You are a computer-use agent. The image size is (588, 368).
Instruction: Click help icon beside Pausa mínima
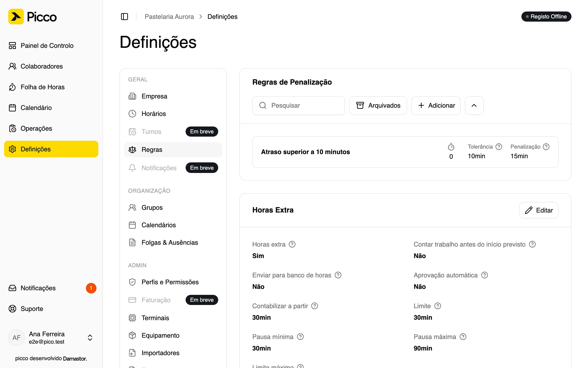pyautogui.click(x=300, y=336)
